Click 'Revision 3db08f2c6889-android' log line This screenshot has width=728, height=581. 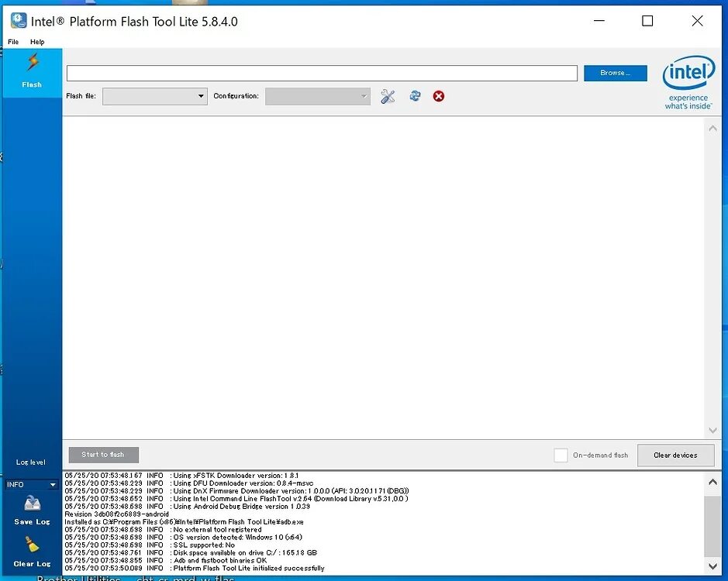tap(116, 514)
